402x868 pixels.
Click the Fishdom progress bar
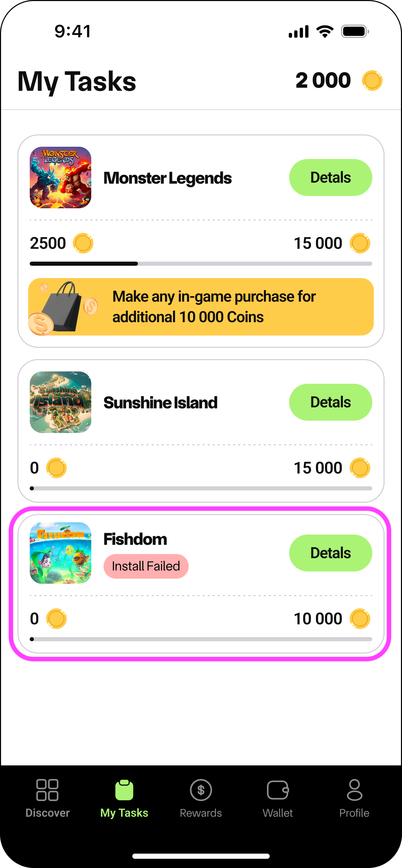coord(201,639)
